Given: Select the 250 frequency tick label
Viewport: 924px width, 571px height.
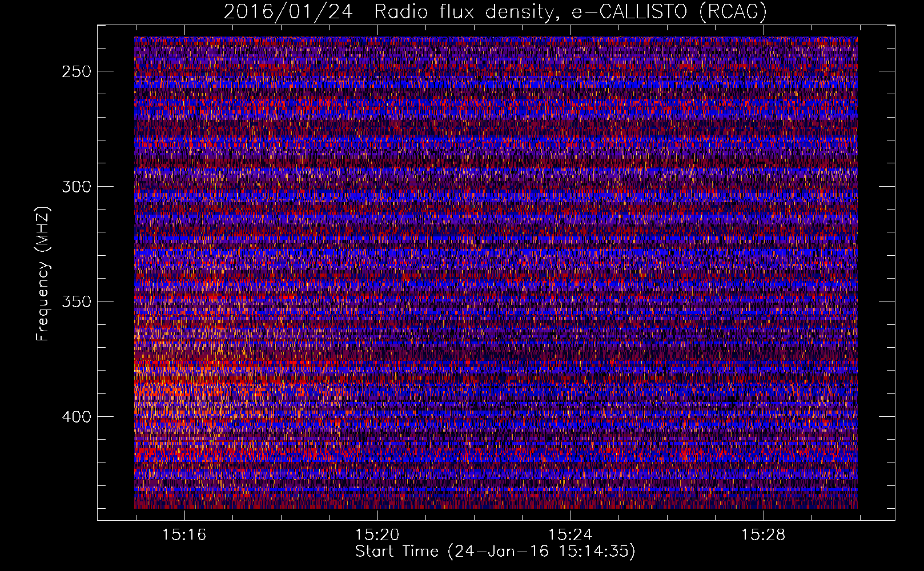Looking at the screenshot, I should [77, 71].
